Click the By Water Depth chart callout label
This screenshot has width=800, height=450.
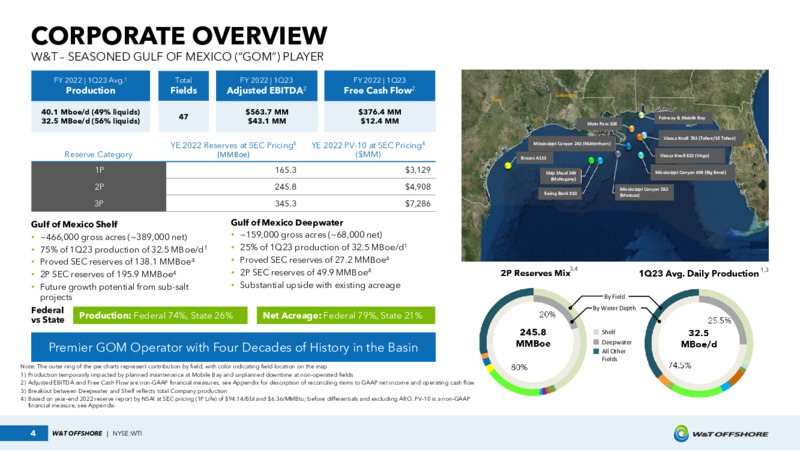614,308
